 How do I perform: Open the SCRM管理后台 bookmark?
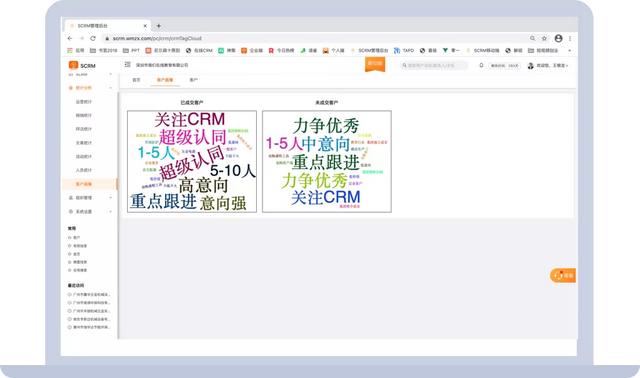369,50
